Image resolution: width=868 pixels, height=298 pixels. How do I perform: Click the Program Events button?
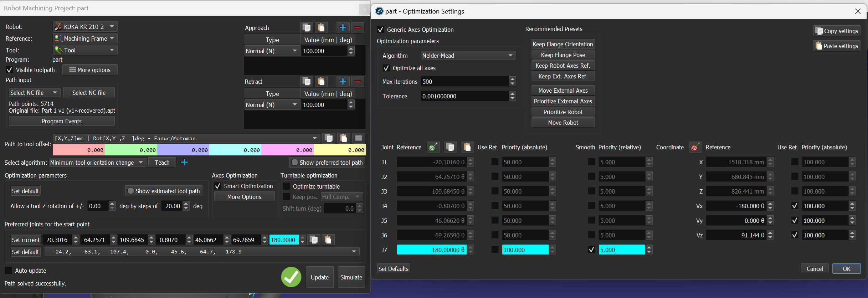point(62,121)
